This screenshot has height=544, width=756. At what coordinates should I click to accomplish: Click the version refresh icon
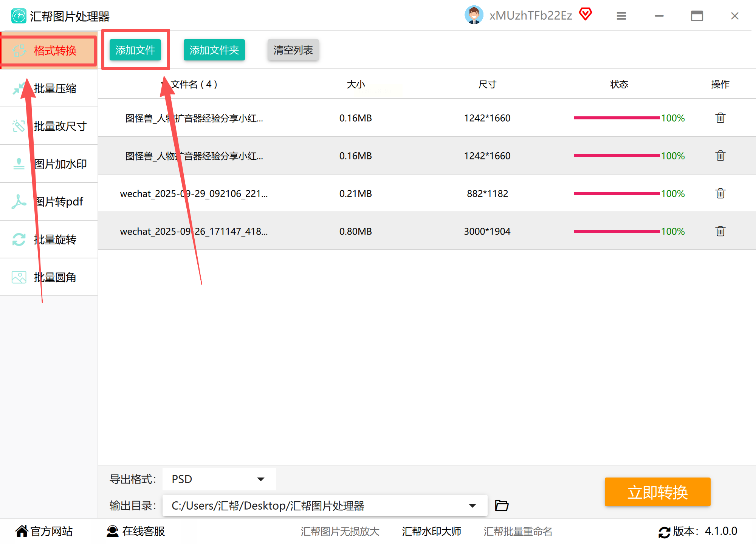[x=664, y=532]
